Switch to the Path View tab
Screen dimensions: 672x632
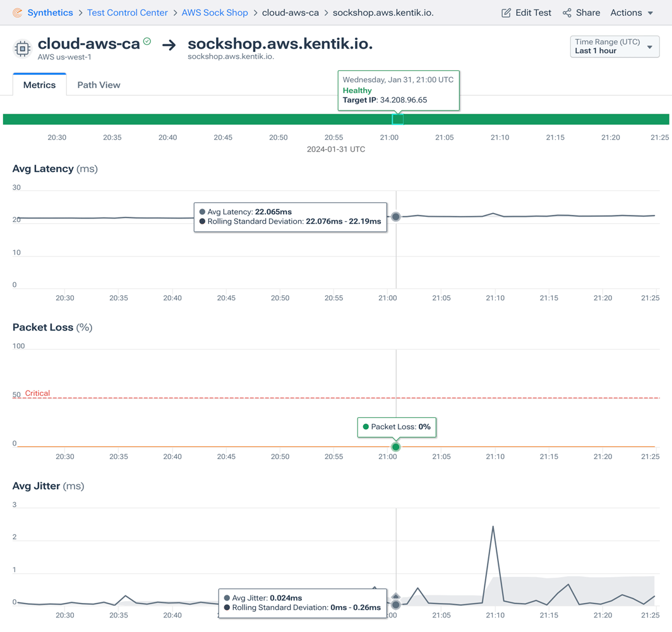point(99,84)
